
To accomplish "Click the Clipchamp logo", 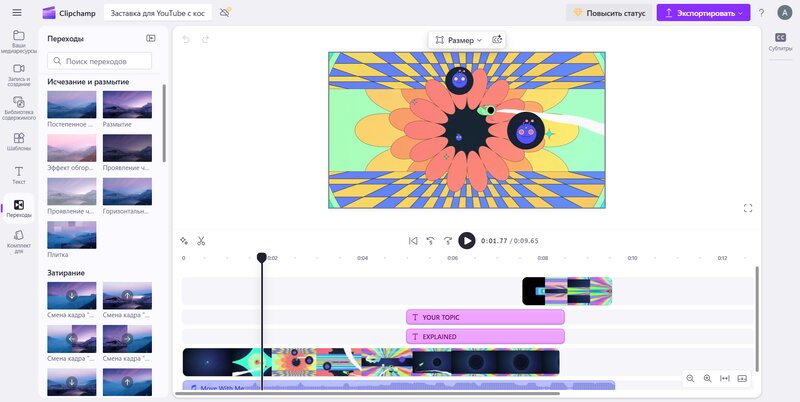I will pos(69,13).
